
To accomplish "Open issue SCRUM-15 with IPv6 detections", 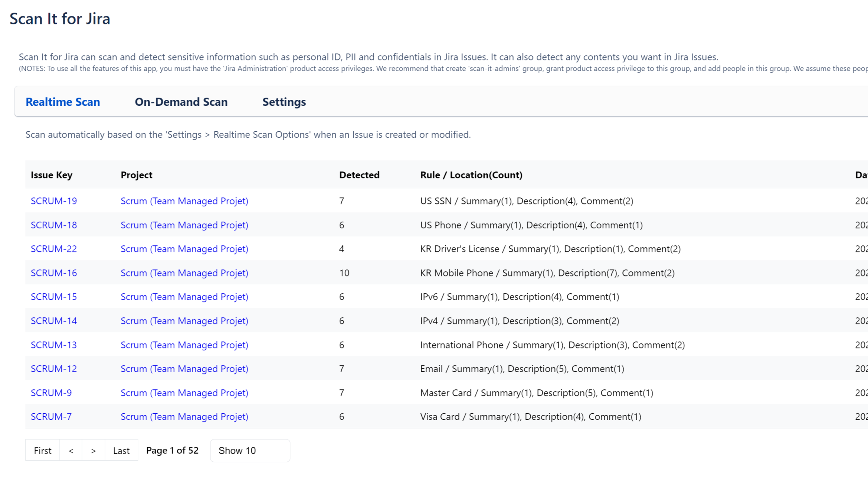I will 53,297.
